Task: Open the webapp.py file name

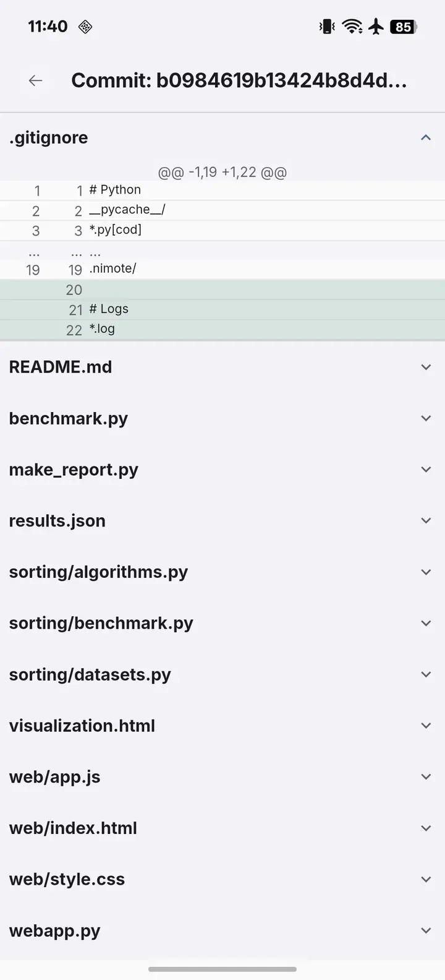Action: tap(54, 931)
